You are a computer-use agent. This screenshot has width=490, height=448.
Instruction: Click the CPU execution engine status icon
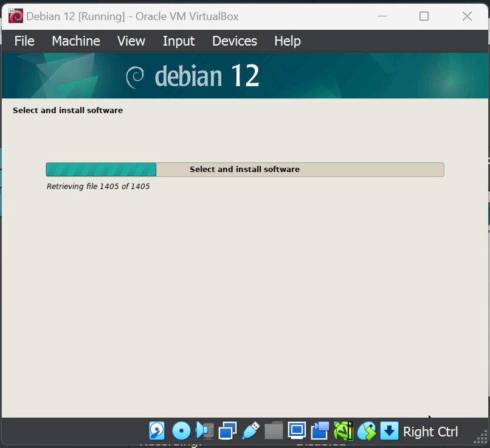coord(343,431)
